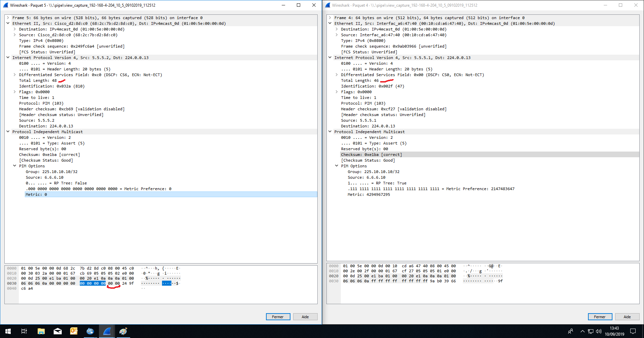This screenshot has width=644, height=338.
Task: Collapse Internet Protocol Version 4 Src 5.5.5.2
Action: click(8, 58)
